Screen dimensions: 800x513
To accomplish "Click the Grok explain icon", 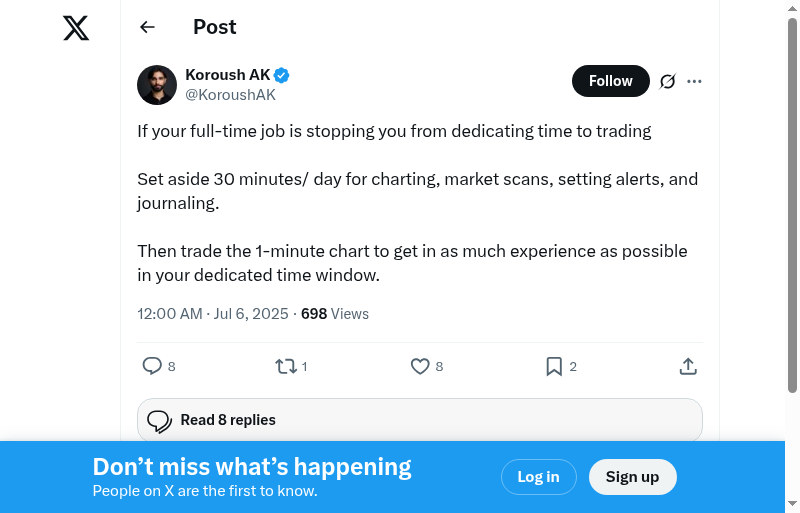I will click(668, 81).
